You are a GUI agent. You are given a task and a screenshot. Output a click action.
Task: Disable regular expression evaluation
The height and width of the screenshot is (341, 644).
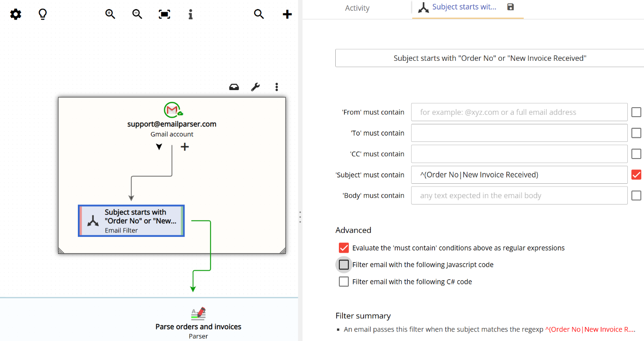point(343,247)
